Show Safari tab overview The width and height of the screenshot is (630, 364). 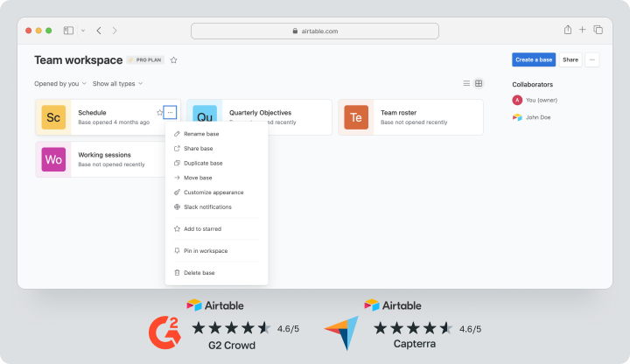[x=598, y=30]
